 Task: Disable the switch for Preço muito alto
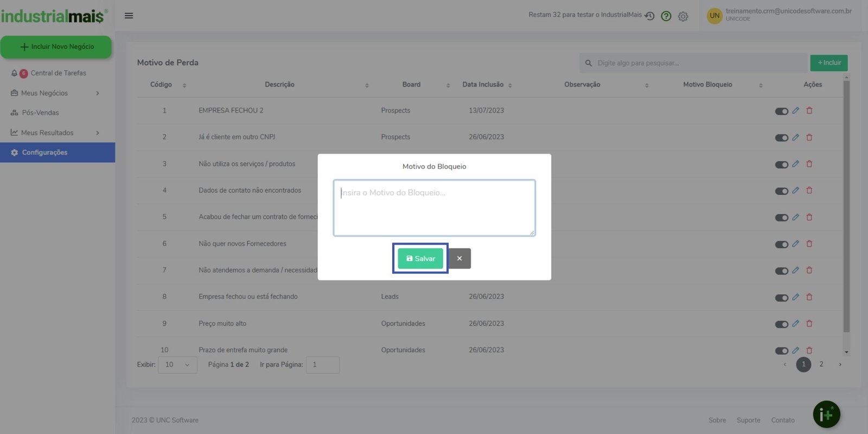781,324
